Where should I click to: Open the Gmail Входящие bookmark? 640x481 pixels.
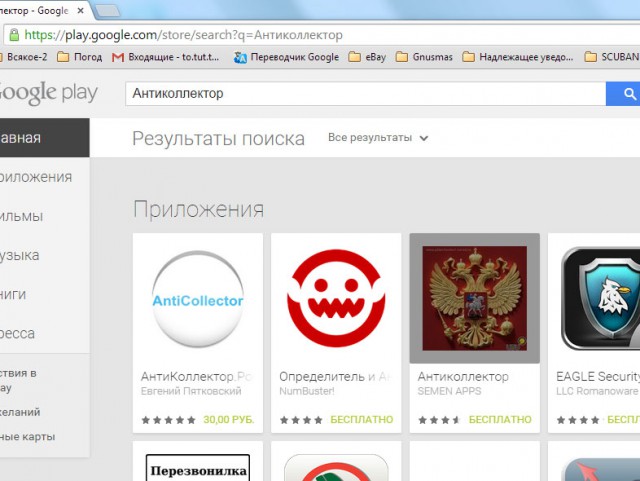click(x=166, y=57)
